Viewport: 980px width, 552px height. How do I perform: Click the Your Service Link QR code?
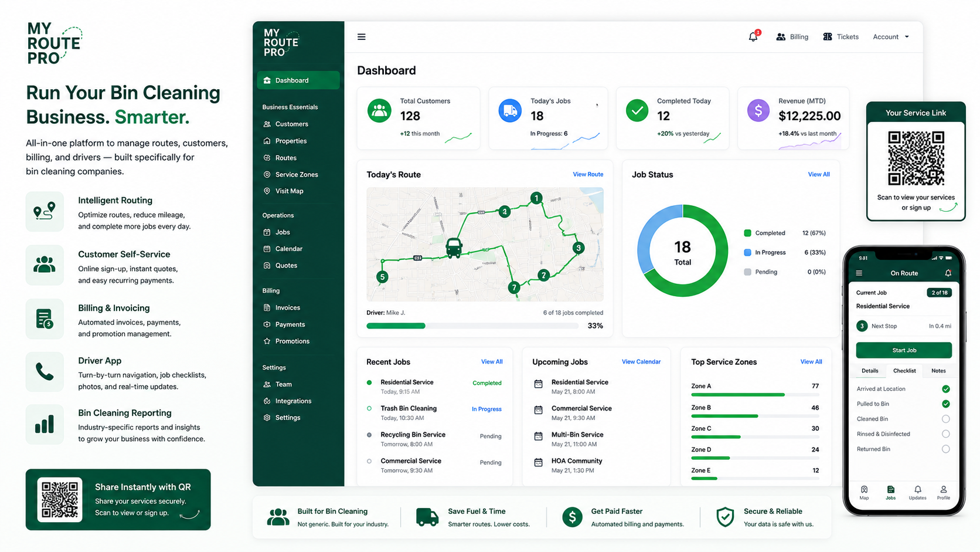coord(916,158)
